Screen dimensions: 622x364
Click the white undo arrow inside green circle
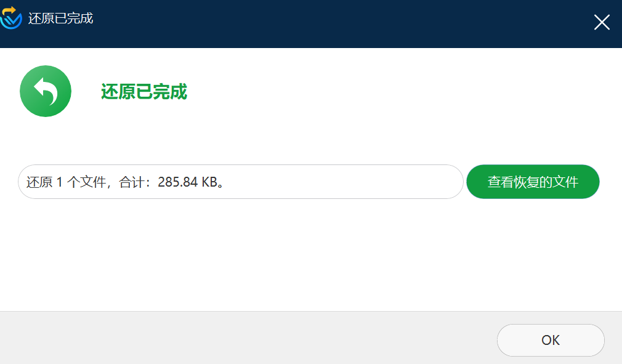coord(46,91)
